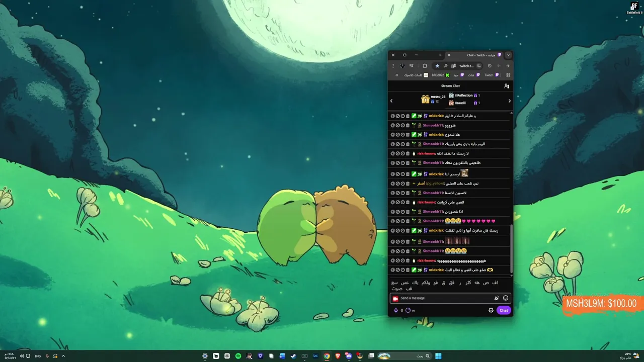The width and height of the screenshot is (644, 362).
Task: Click emote image in midxrisk ارسمي لنا message
Action: tap(464, 173)
